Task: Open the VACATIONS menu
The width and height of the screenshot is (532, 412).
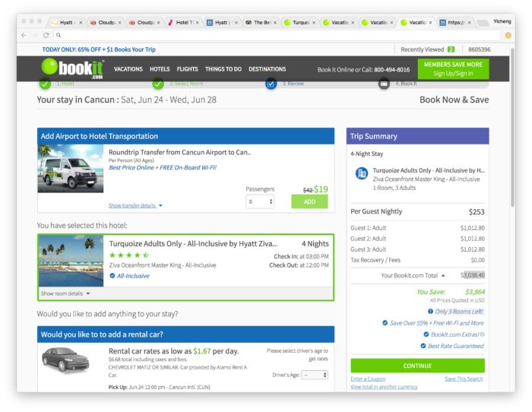Action: pos(128,69)
